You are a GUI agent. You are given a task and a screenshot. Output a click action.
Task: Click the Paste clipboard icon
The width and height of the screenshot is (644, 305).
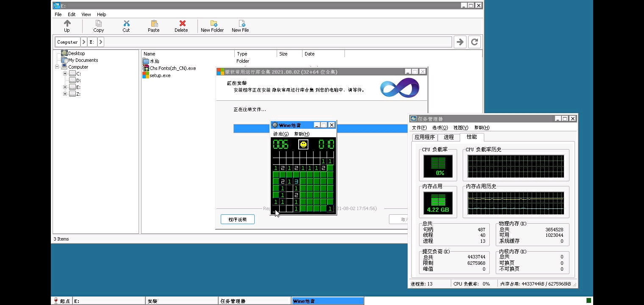(154, 24)
